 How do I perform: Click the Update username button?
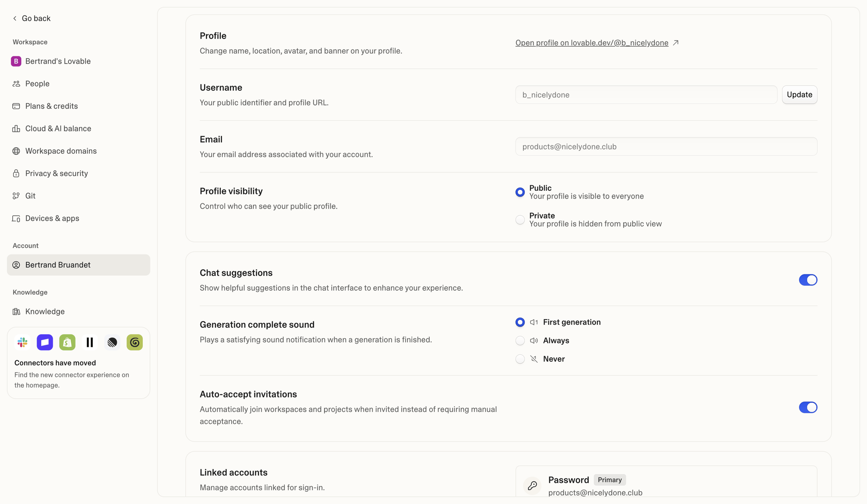click(799, 95)
